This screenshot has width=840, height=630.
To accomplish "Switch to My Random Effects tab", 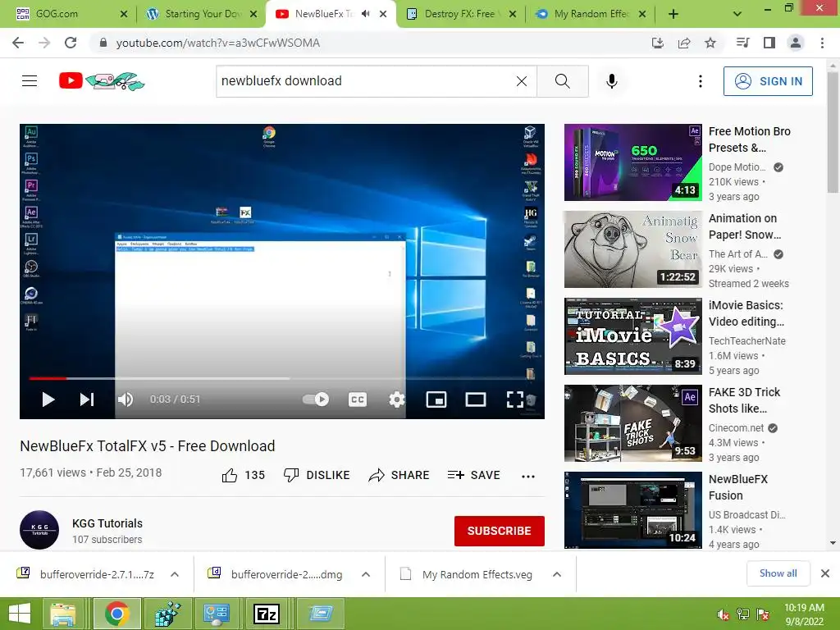I will coord(591,14).
